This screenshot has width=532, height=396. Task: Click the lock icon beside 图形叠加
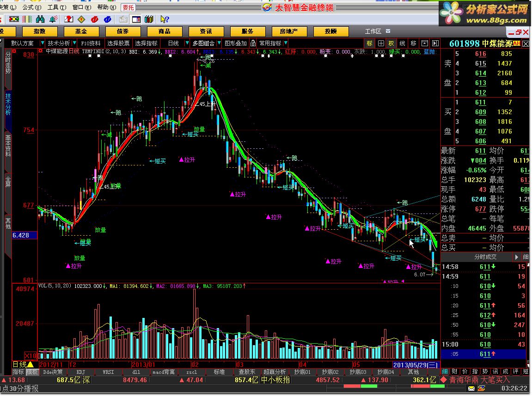[253, 43]
